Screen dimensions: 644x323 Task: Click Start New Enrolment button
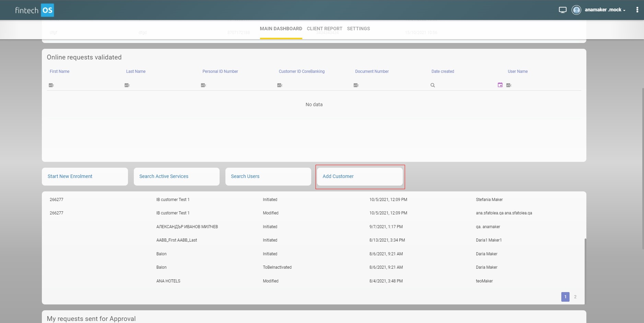click(x=85, y=177)
